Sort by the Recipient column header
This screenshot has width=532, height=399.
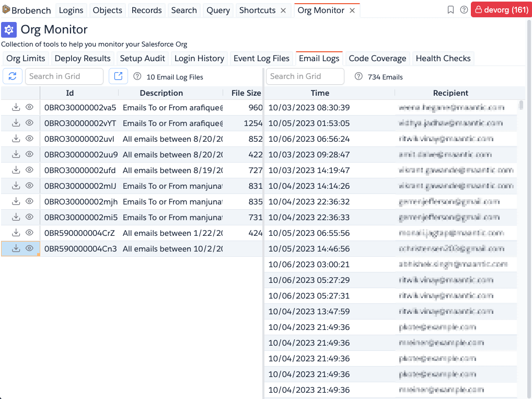(x=450, y=93)
